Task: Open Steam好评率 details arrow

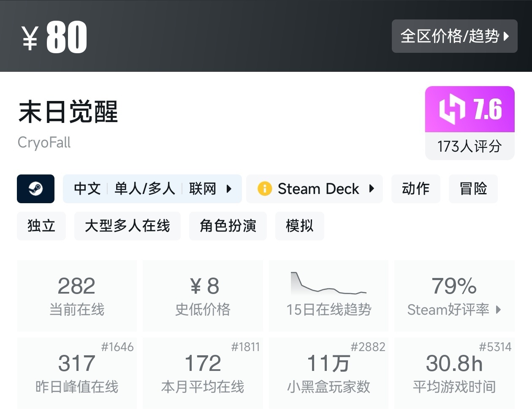Action: coord(499,310)
